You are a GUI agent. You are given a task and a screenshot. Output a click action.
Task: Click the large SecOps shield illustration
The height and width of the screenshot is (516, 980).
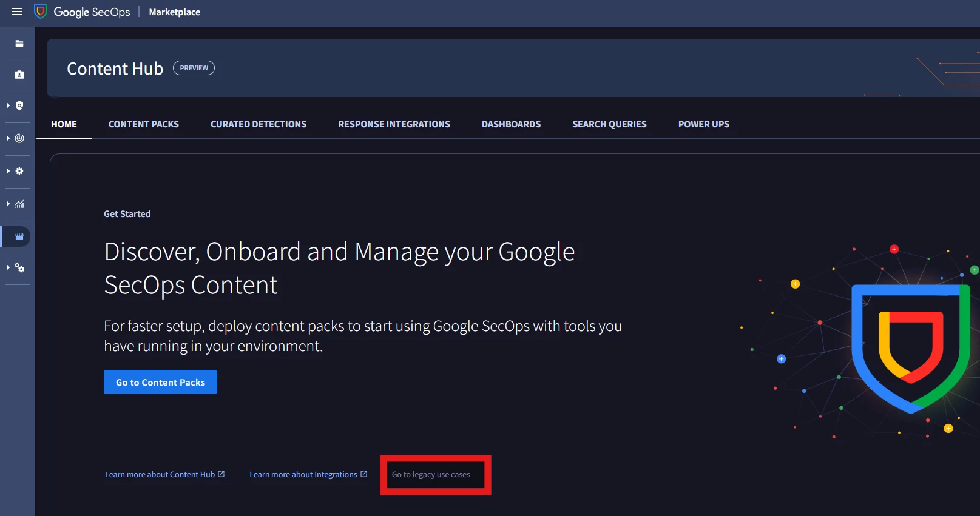[910, 349]
